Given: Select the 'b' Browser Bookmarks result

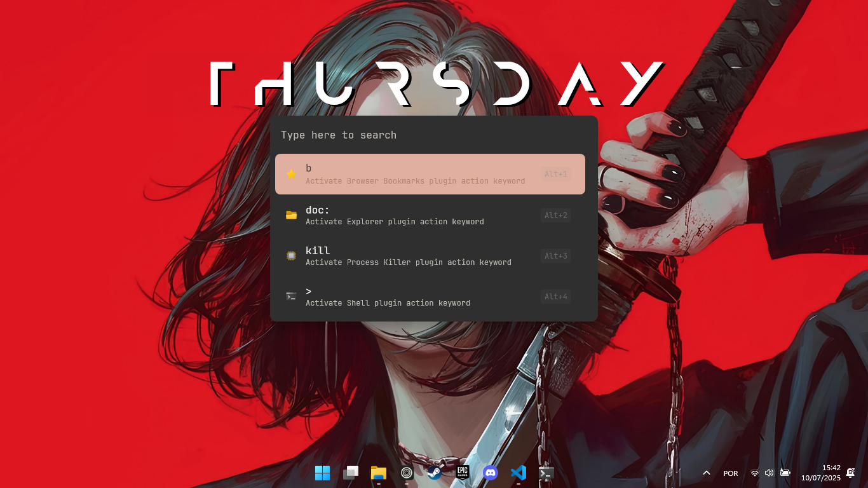Looking at the screenshot, I should tap(430, 174).
